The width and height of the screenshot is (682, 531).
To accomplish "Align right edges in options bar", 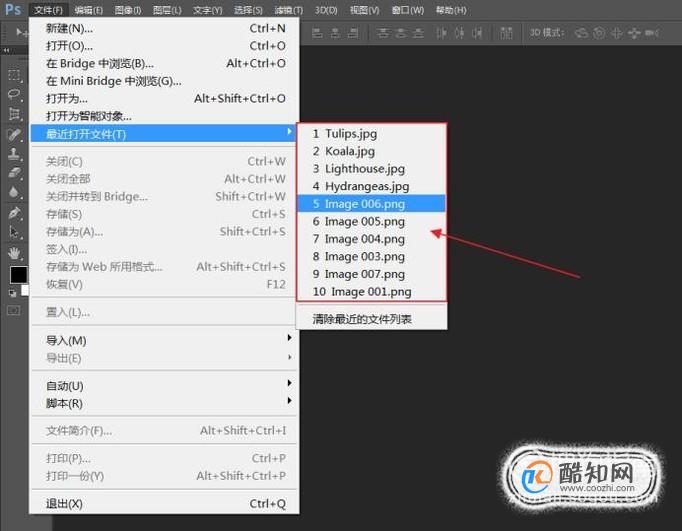I will [353, 33].
